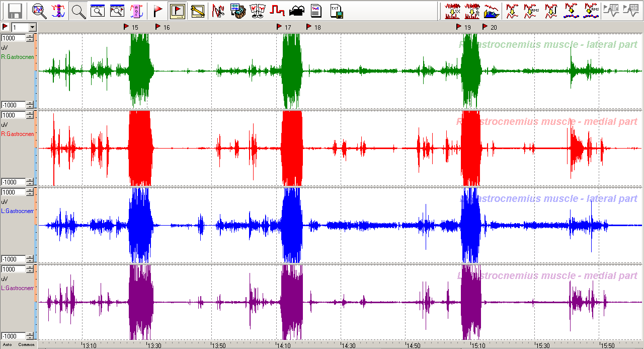Click the Auto scaling label

(8, 344)
